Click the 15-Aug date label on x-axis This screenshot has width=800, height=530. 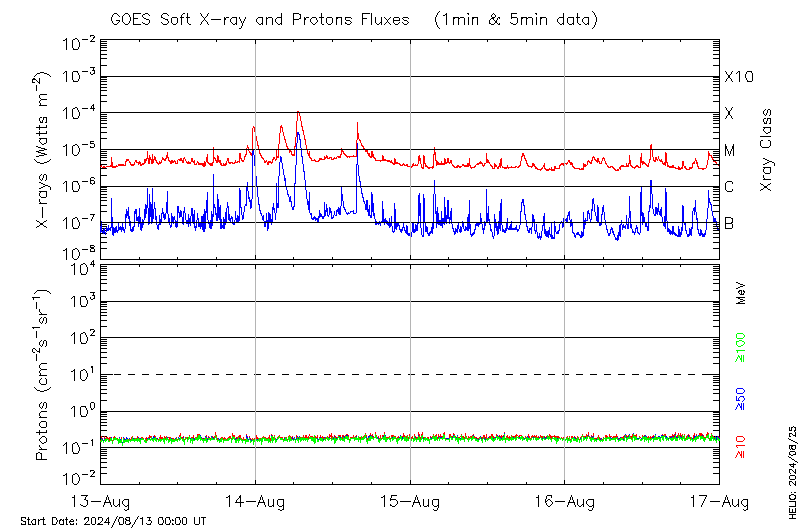pos(410,501)
